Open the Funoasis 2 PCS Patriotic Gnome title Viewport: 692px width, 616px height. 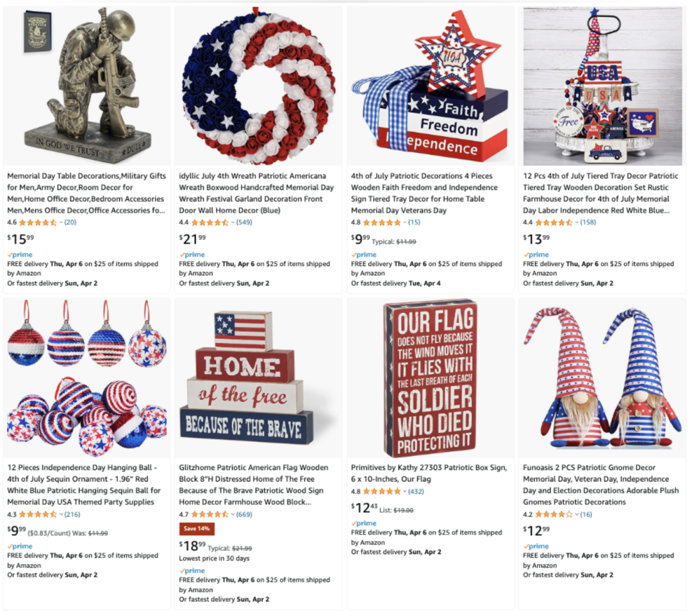(601, 485)
